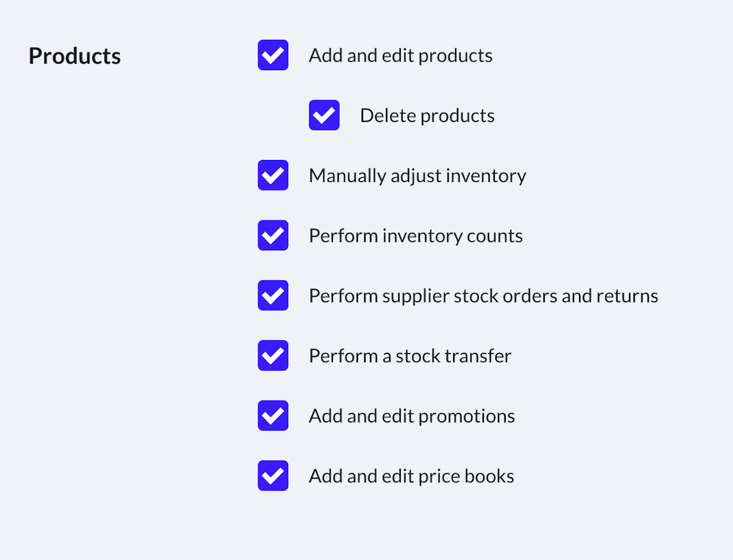Click the white checkmark beside Delete products

[324, 115]
